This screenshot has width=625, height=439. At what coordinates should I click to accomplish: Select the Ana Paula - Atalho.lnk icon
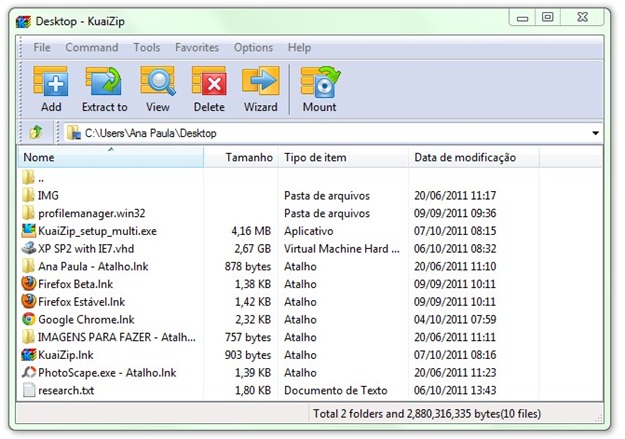point(28,266)
